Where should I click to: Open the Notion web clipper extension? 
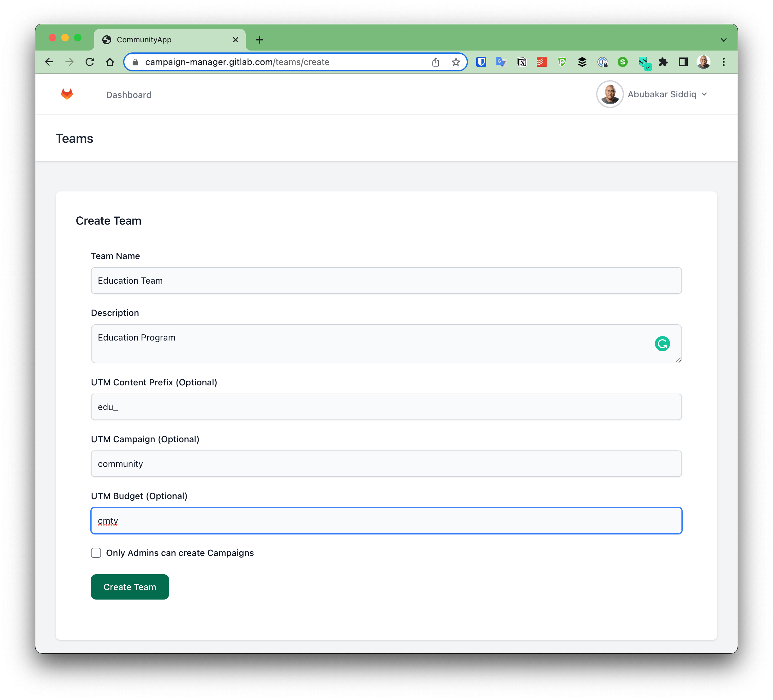coord(521,62)
